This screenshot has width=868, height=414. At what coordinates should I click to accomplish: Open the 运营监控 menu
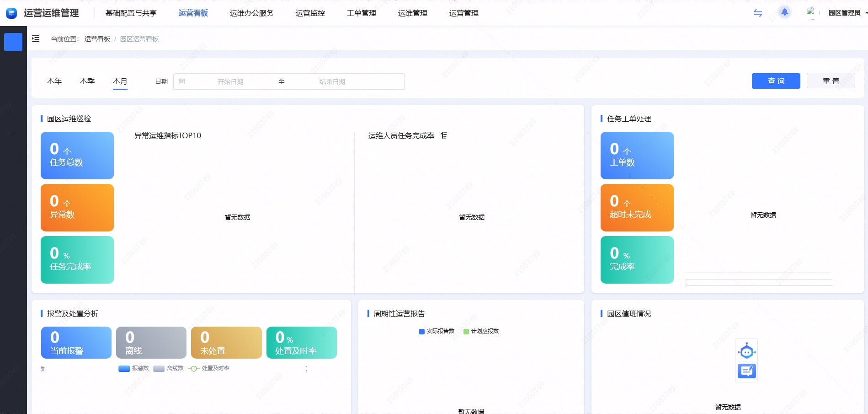click(x=310, y=13)
